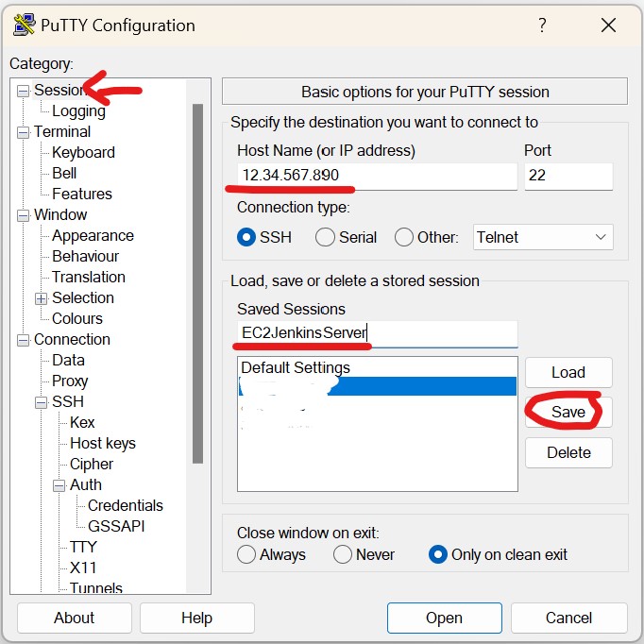Select Terminal category in tree

click(x=62, y=132)
